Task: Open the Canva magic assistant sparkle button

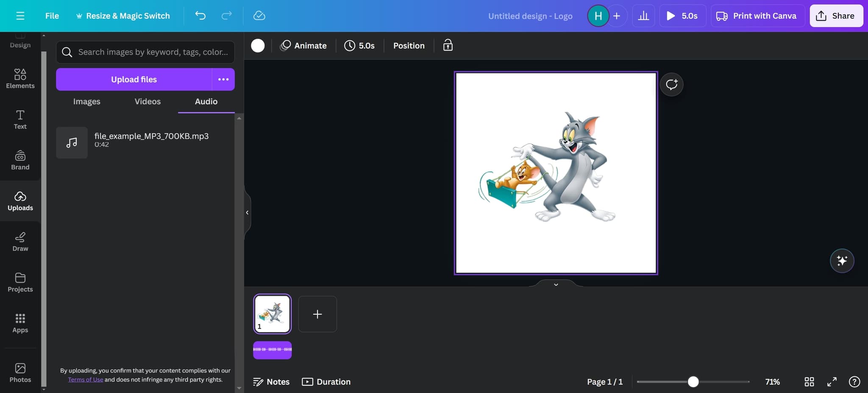Action: point(842,261)
